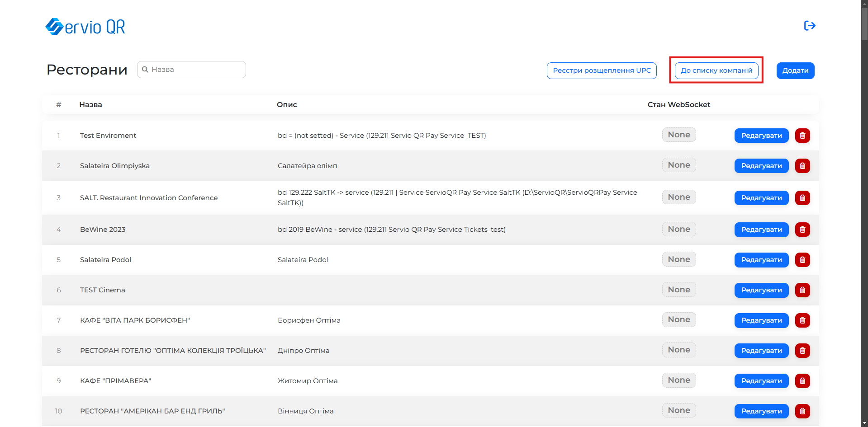This screenshot has height=427, width=868.
Task: Delete the SALT. Restaurant Innovation Conference row
Action: tap(802, 198)
